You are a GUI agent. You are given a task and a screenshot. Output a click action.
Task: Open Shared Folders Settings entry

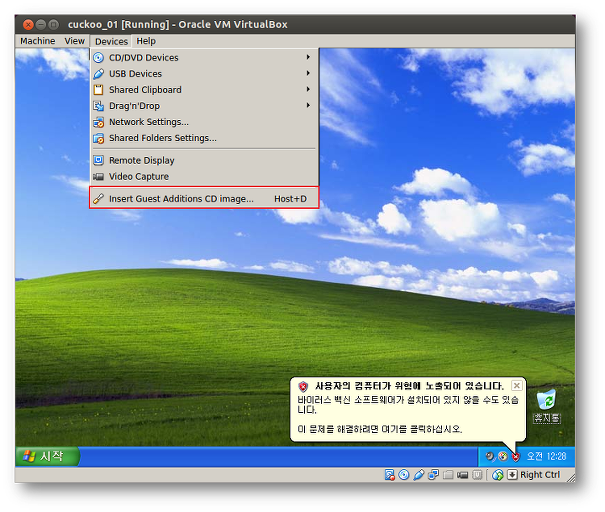point(204,138)
